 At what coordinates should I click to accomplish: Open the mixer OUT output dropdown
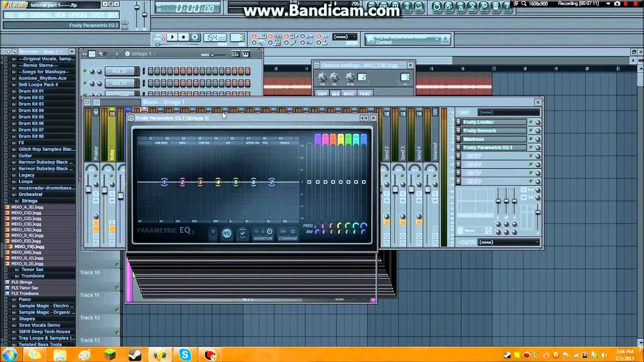click(509, 242)
